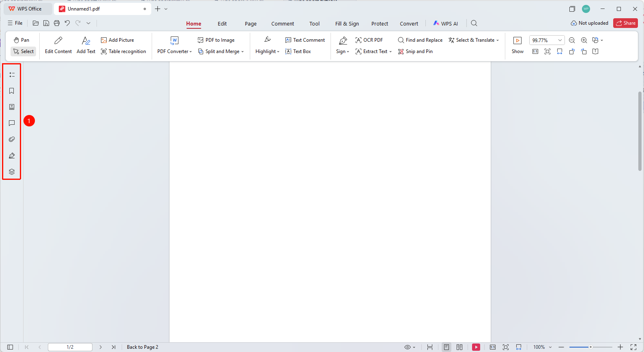Switch to single page view in status bar
Screen dimensions: 644x352
[447, 347]
